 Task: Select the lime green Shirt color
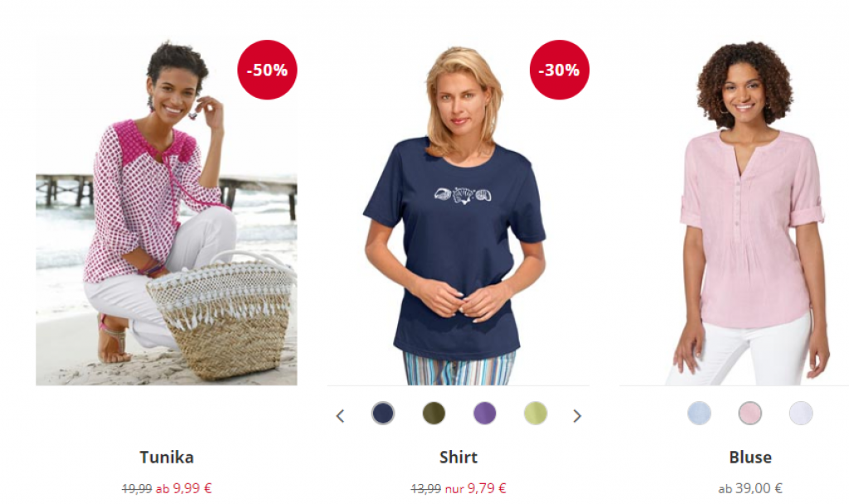point(536,414)
